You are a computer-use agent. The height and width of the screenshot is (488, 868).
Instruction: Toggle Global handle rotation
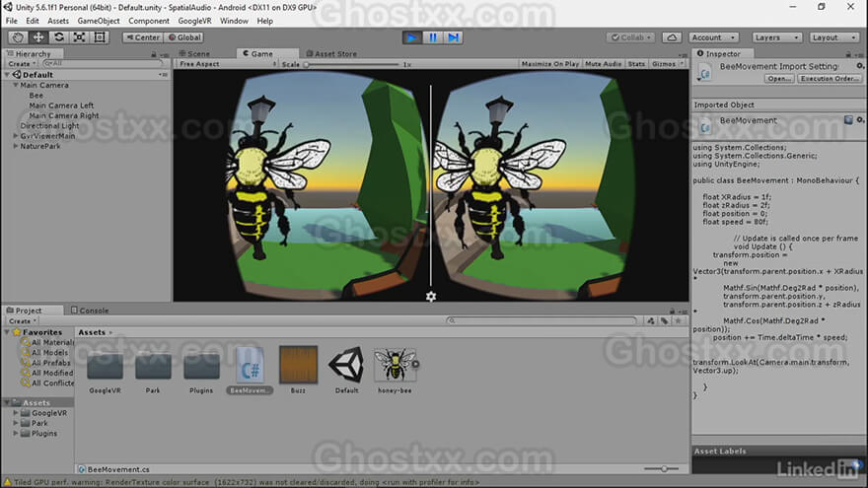coord(184,37)
